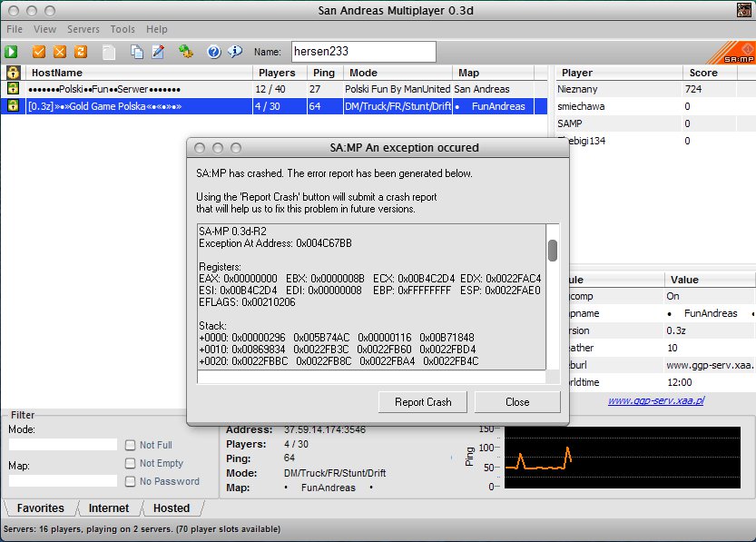Image resolution: width=756 pixels, height=542 pixels.
Task: Select player smiechawa in the player list
Action: click(x=581, y=106)
